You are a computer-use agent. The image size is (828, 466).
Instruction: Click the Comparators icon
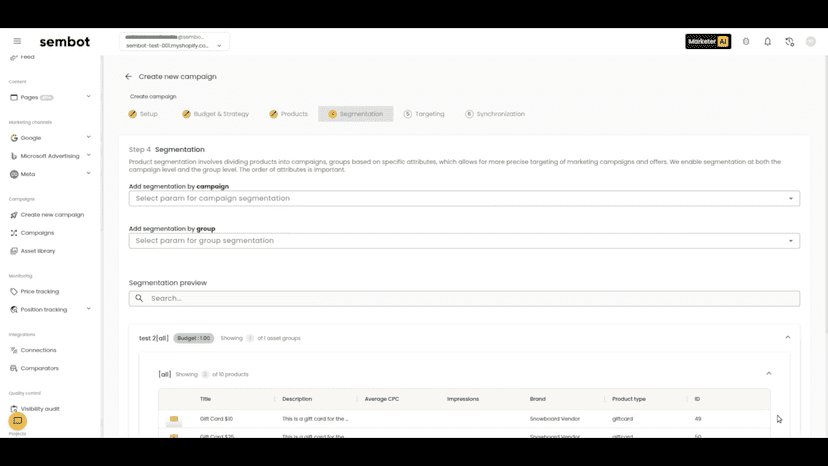[14, 368]
